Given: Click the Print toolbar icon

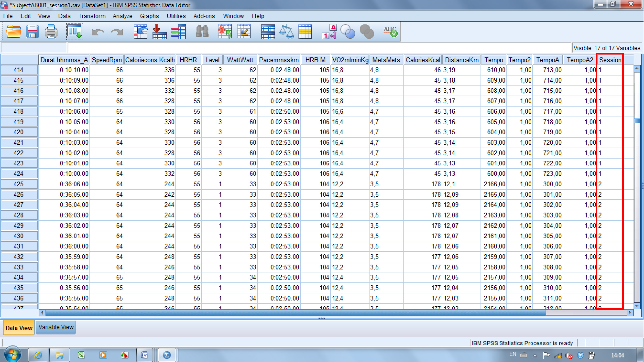Looking at the screenshot, I should (x=51, y=32).
